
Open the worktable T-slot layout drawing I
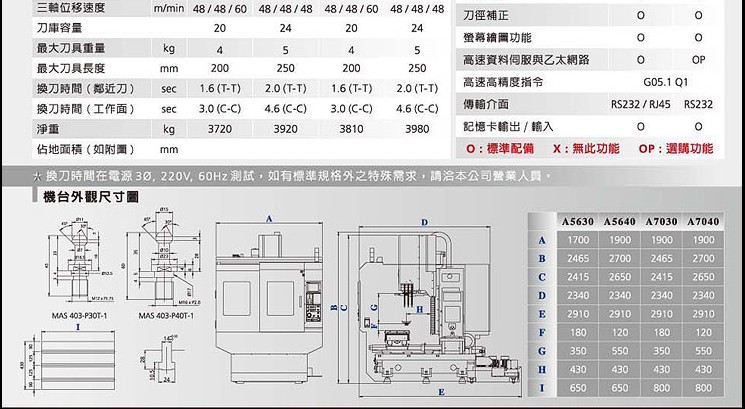(70, 357)
